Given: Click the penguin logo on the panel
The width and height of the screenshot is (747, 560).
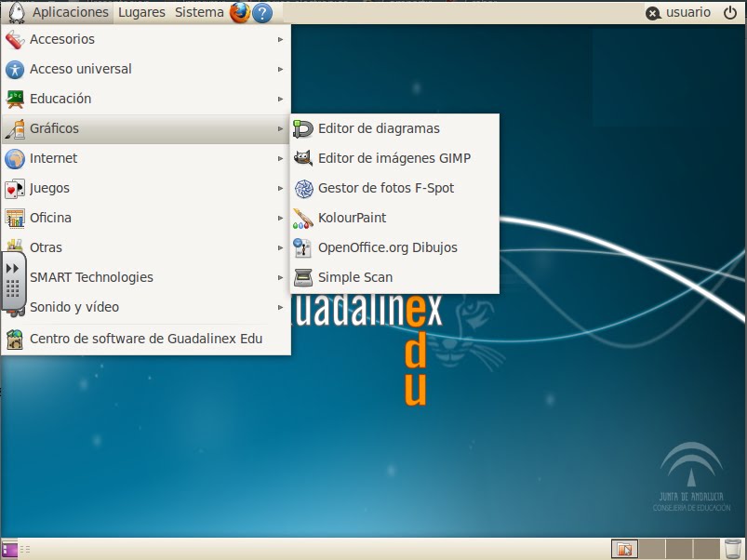Looking at the screenshot, I should [x=17, y=12].
